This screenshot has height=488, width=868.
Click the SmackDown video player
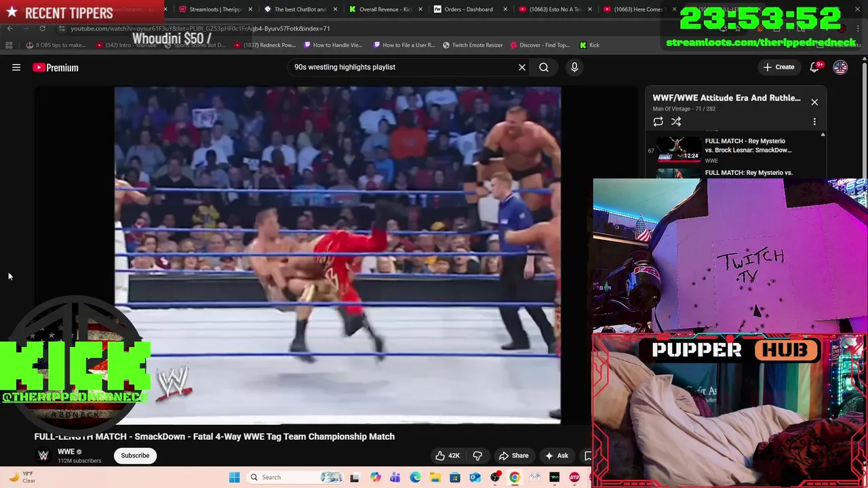[x=338, y=255]
